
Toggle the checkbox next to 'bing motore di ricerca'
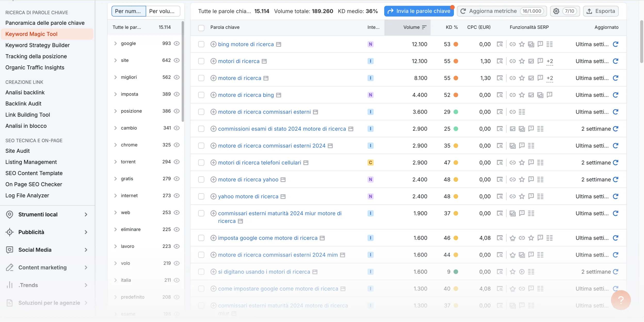201,44
